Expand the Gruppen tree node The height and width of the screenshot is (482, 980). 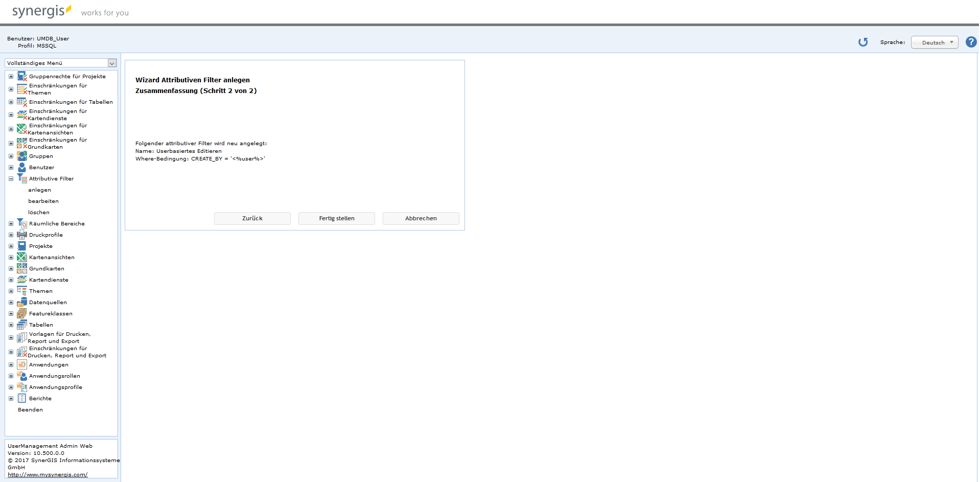click(10, 156)
